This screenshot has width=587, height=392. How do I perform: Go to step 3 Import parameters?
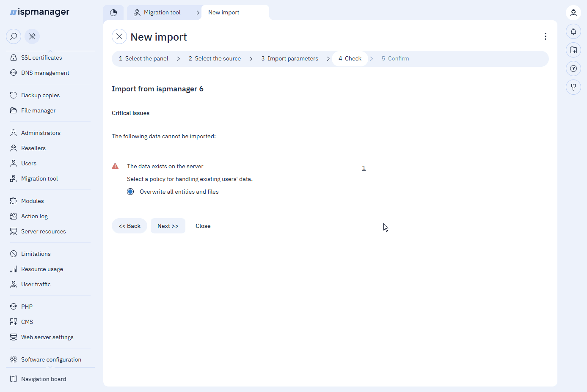(289, 58)
